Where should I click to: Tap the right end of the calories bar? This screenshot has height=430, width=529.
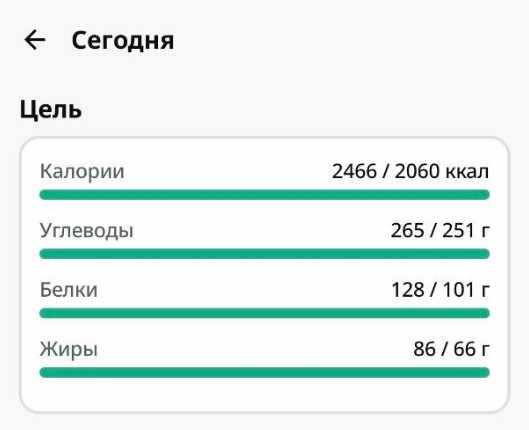484,195
